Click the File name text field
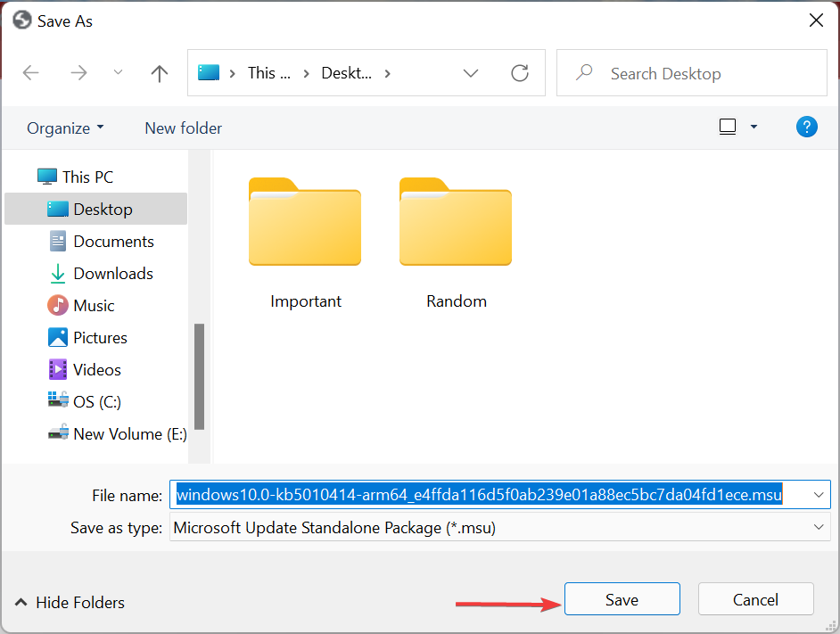Screen dimensions: 840x634 (500, 495)
